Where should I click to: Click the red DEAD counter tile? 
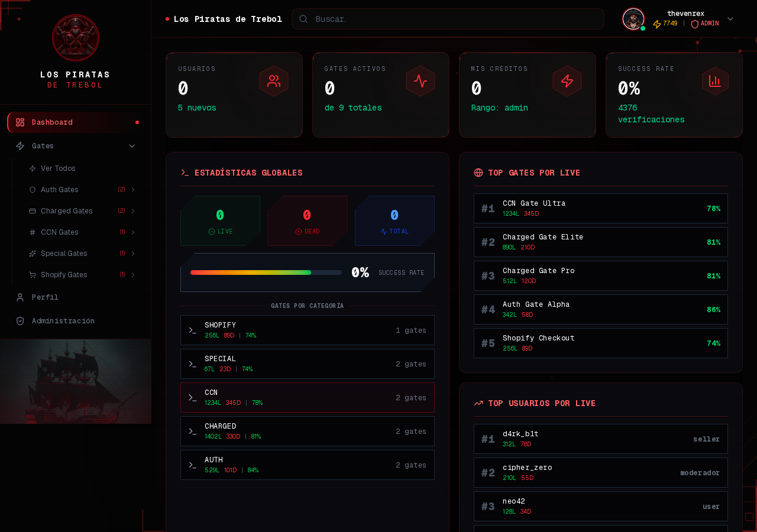pos(308,220)
